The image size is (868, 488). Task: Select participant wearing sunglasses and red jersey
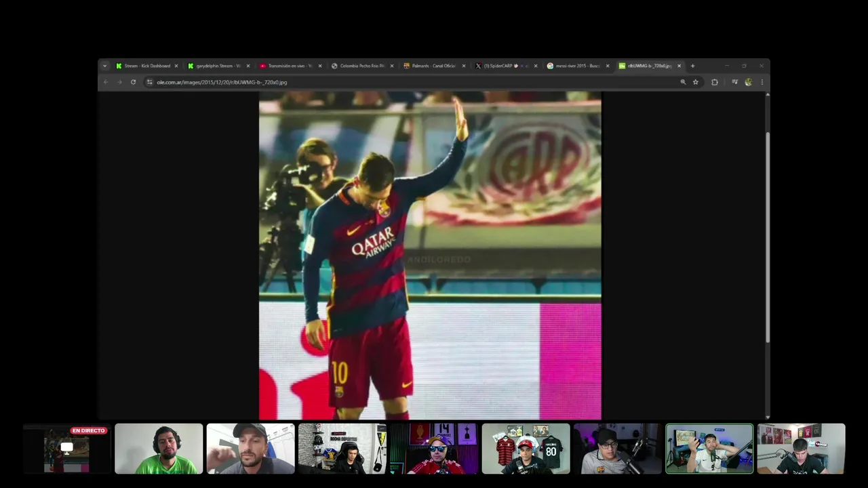click(x=434, y=449)
